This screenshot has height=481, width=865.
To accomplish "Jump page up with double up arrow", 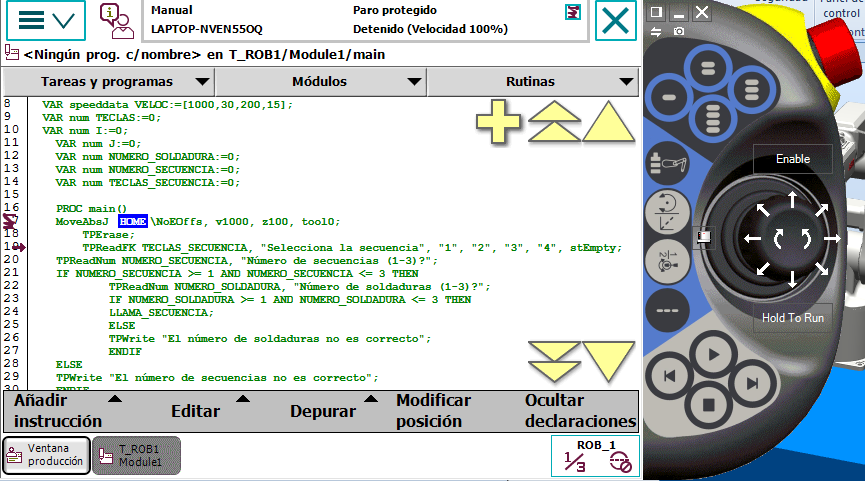I will point(554,121).
